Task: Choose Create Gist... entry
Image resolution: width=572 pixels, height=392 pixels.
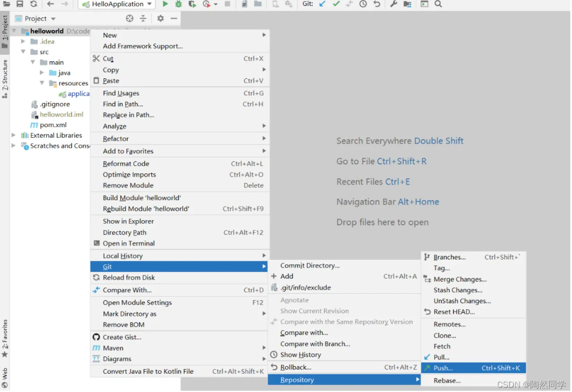Action: pyautogui.click(x=180, y=337)
